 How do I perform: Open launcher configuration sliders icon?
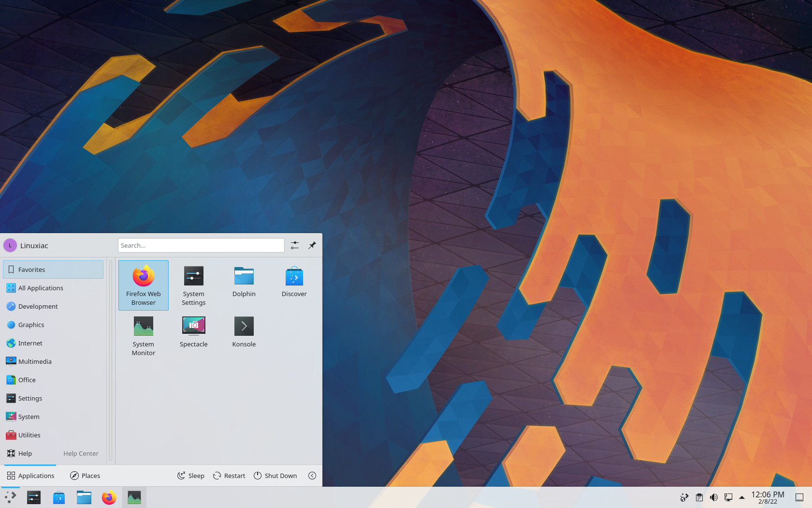295,245
